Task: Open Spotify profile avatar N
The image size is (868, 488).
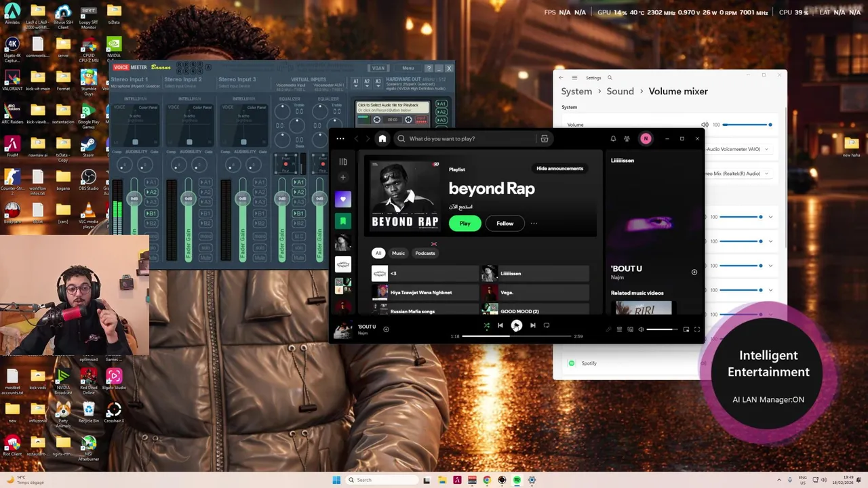Action: (646, 139)
